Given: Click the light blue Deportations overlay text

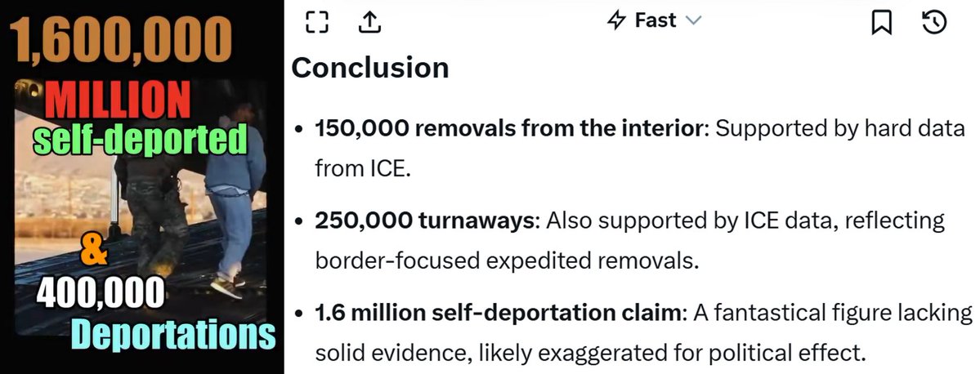Looking at the screenshot, I should click(173, 334).
